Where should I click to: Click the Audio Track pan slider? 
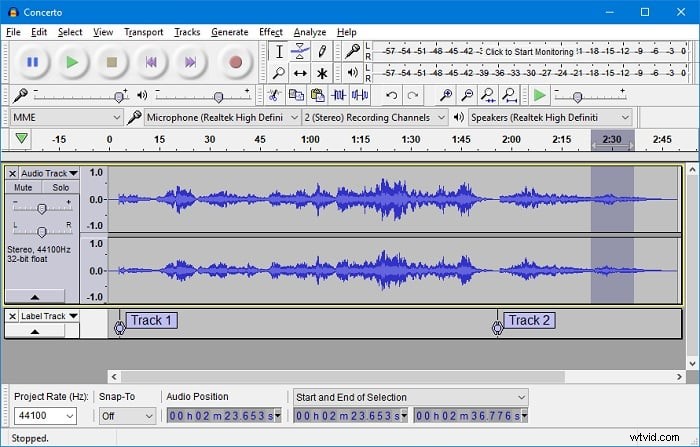click(x=42, y=231)
